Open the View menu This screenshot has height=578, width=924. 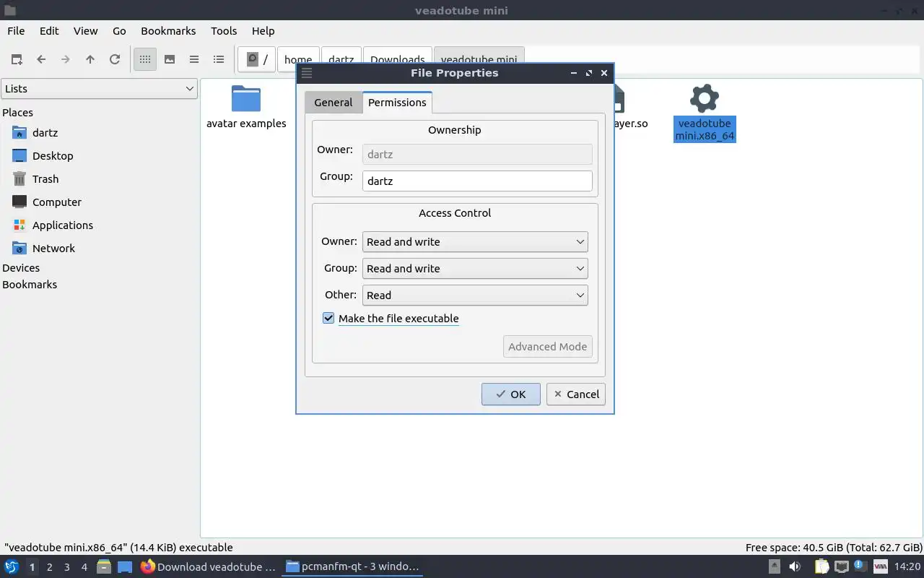pyautogui.click(x=85, y=31)
